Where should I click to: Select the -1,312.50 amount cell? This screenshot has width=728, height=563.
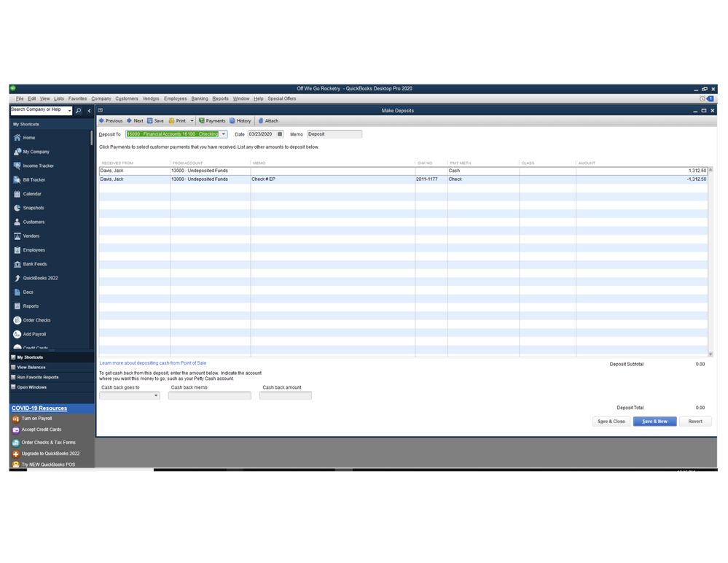tap(641, 179)
